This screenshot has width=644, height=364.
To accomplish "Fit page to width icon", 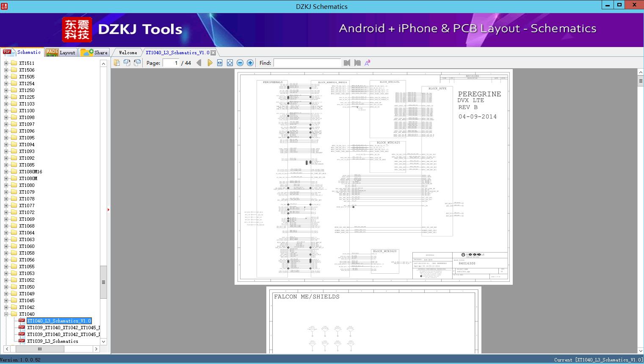I will click(220, 63).
